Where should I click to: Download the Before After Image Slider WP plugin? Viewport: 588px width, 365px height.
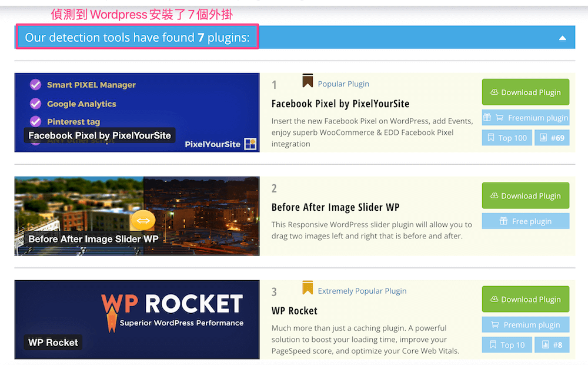point(525,195)
